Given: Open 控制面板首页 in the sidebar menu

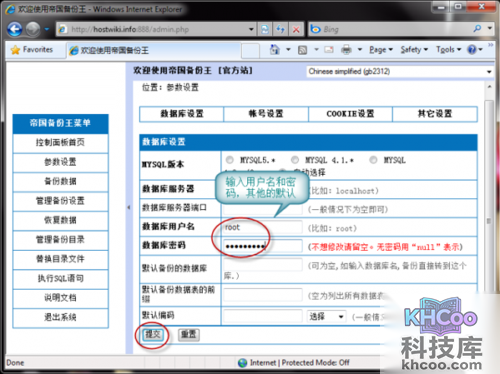Looking at the screenshot, I should point(60,143).
